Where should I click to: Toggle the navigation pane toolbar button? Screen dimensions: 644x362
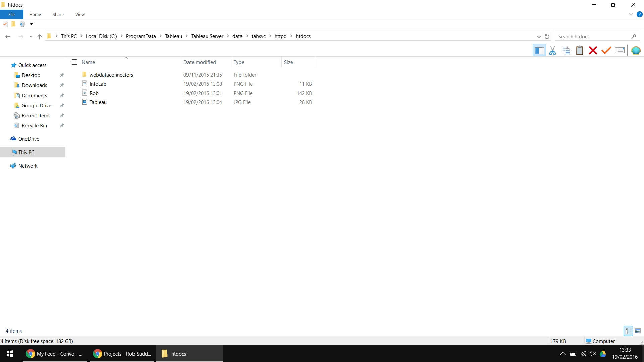pyautogui.click(x=539, y=50)
